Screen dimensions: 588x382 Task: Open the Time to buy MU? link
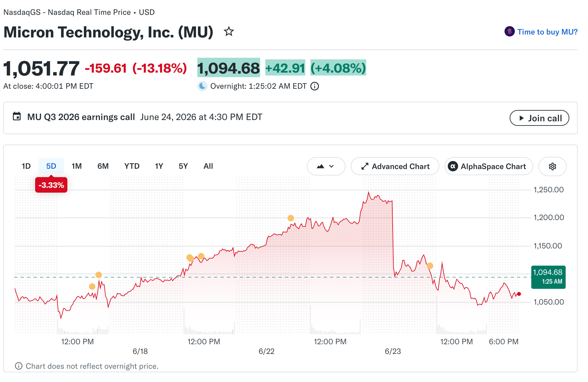coord(547,32)
